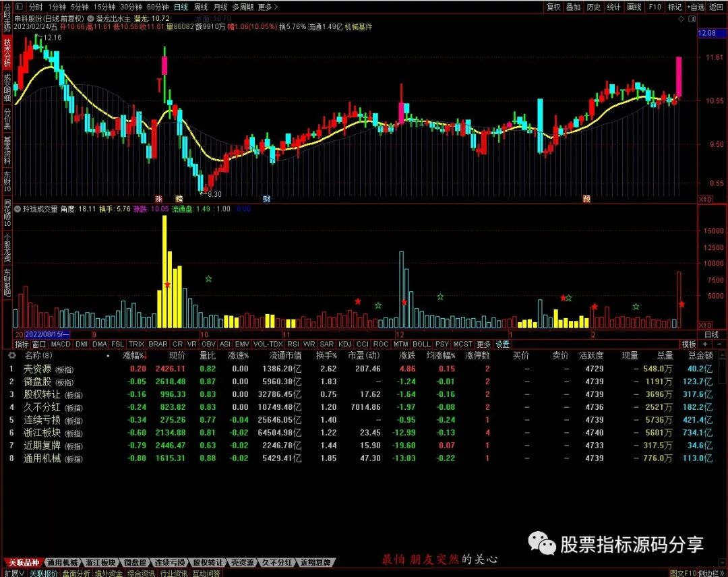The width and height of the screenshot is (728, 577).
Task: Click the small window icon before 分时
Action: (x=19, y=7)
